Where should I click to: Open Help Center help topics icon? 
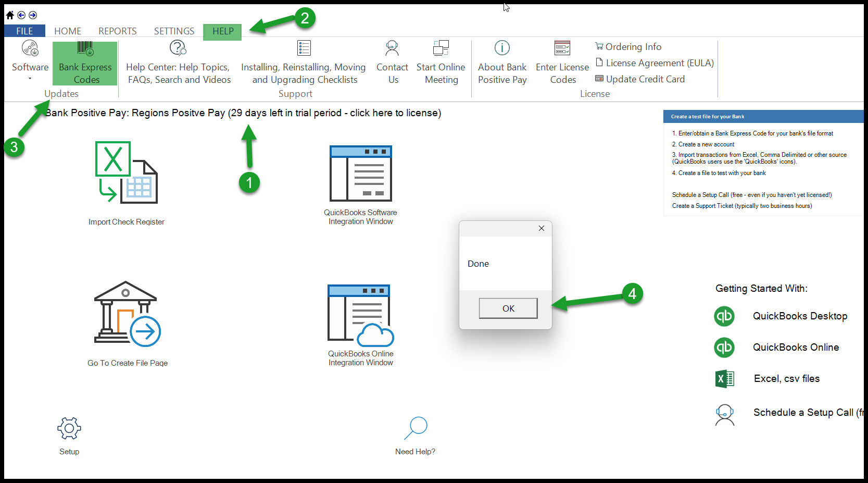click(x=178, y=48)
